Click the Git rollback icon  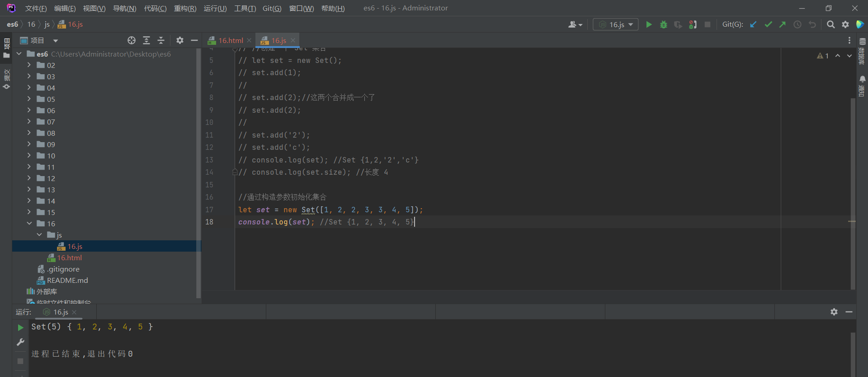click(812, 24)
